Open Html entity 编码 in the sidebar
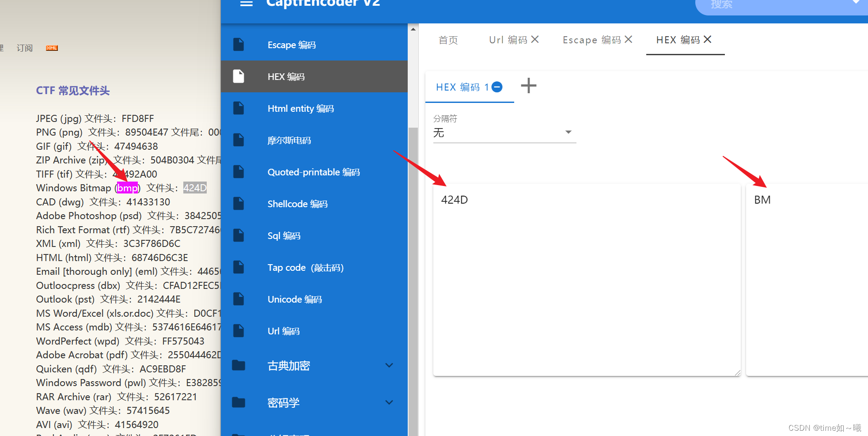 tap(314, 108)
